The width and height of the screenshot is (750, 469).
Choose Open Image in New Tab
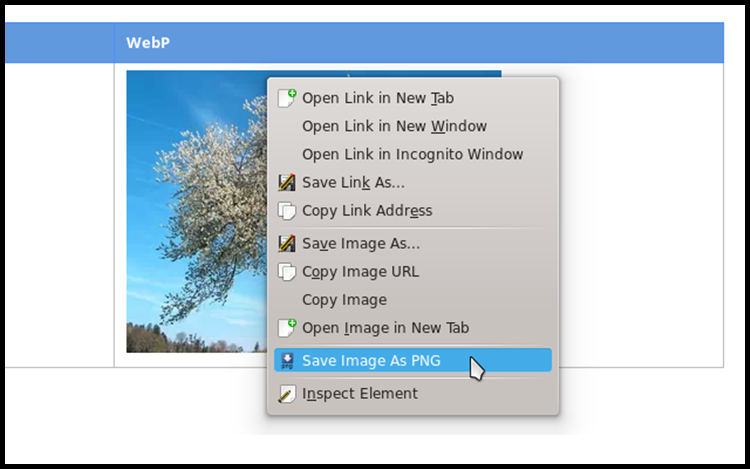[x=413, y=328]
